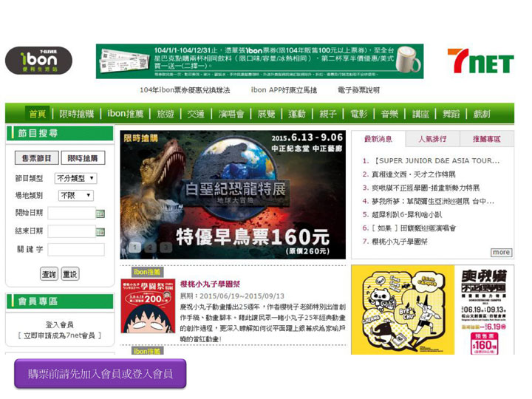This screenshot has width=532, height=399.
Task: Open ibon推薦 navigation item
Action: pyautogui.click(x=125, y=114)
